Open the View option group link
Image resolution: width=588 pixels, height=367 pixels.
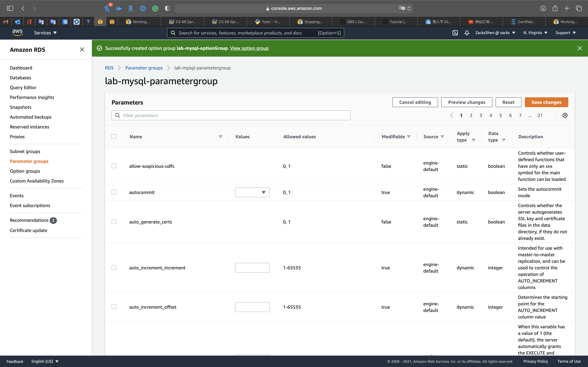click(x=249, y=48)
